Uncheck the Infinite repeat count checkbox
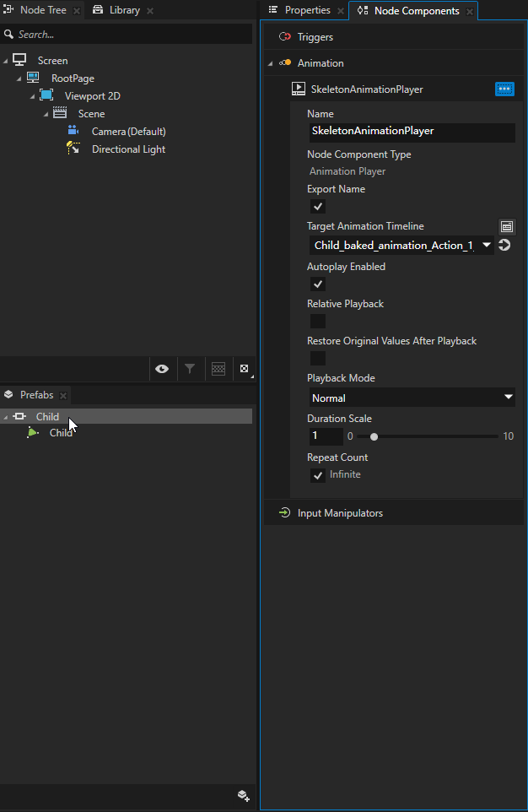This screenshot has height=812, width=528. click(x=318, y=475)
